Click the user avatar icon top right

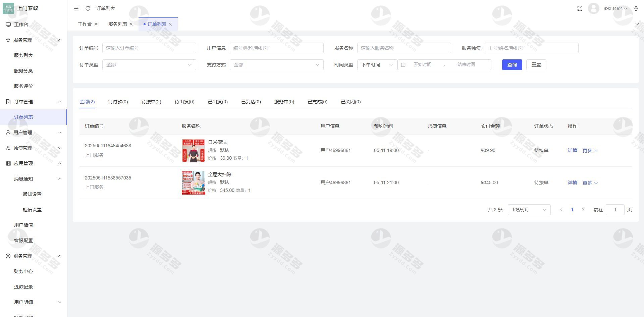[x=594, y=8]
